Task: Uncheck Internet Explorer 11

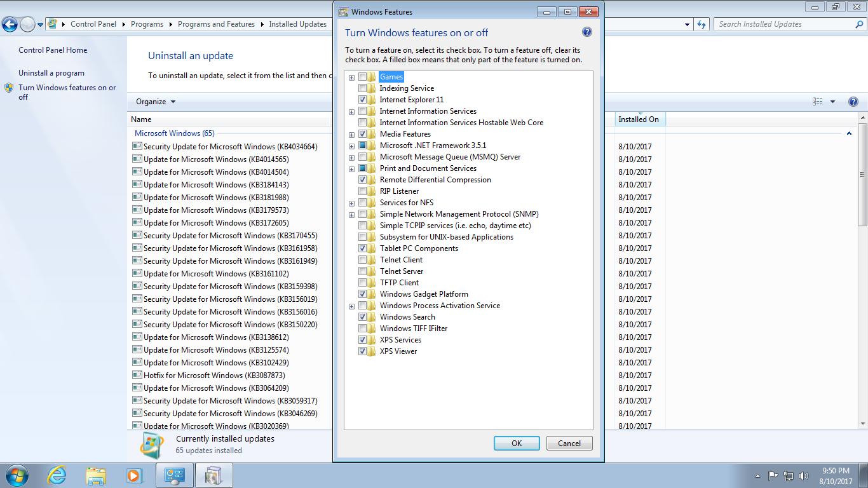Action: point(362,100)
